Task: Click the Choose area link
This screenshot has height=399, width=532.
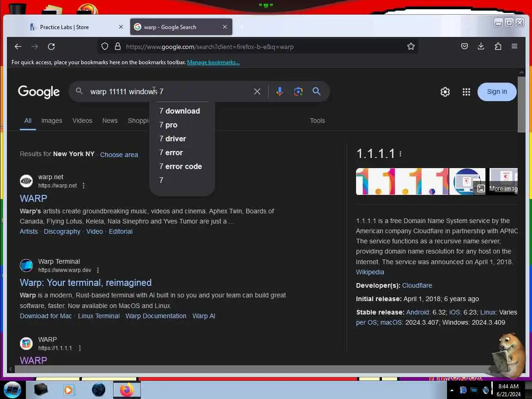Action: (x=119, y=155)
